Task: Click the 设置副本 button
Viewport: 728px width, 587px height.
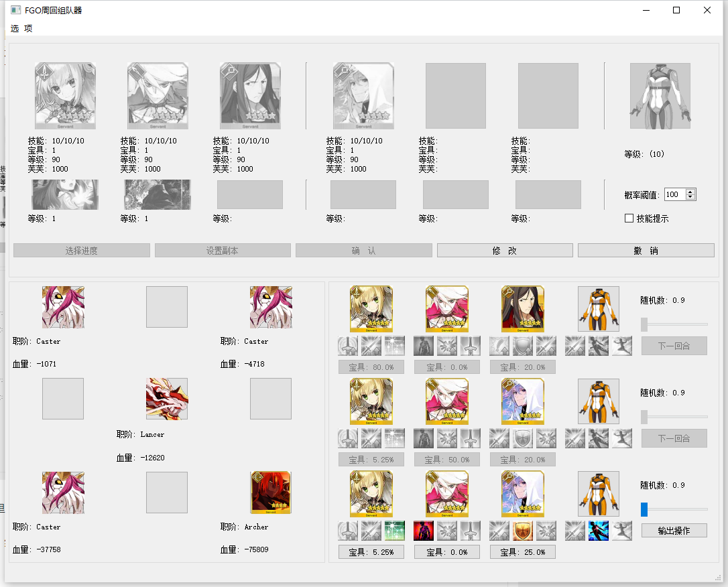Action: pyautogui.click(x=223, y=251)
